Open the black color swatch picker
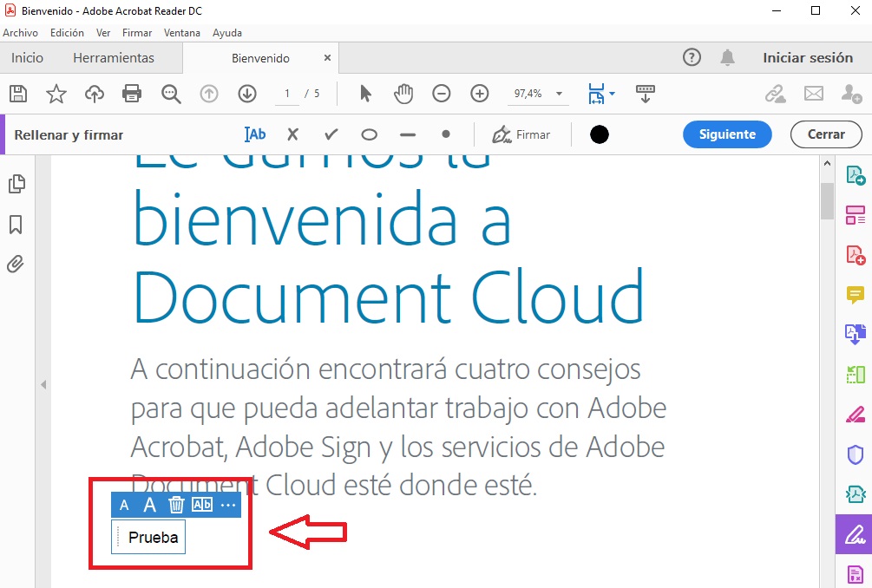 (599, 134)
